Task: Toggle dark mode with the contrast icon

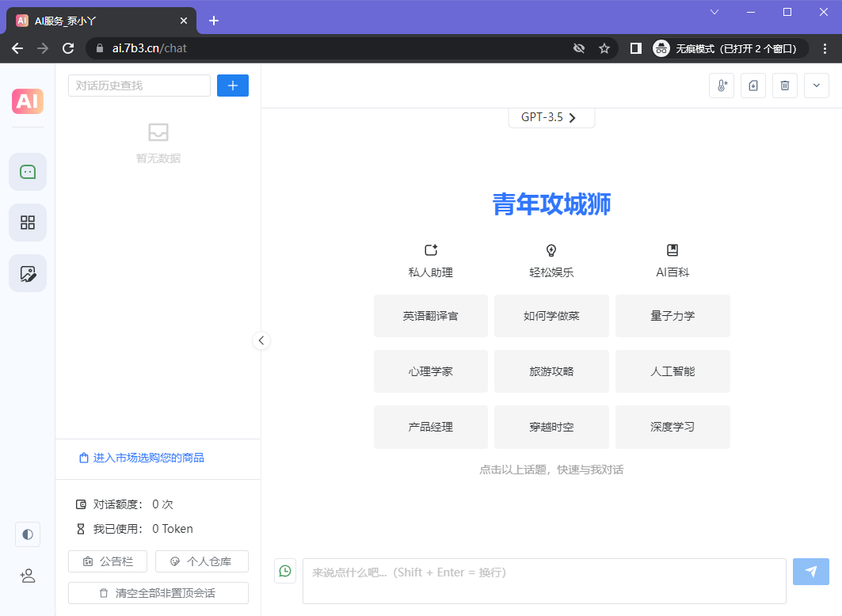Action: click(27, 534)
